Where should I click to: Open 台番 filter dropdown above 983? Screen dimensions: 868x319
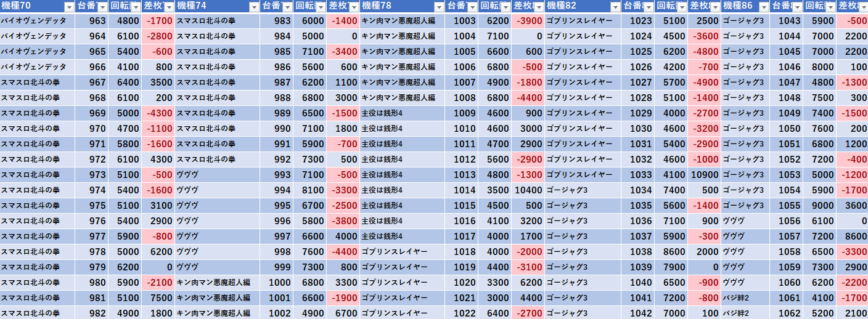(287, 7)
